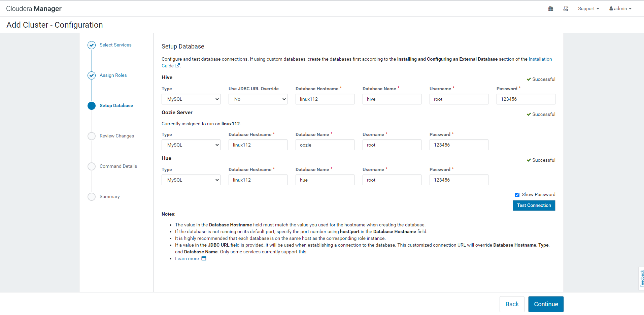This screenshot has height=315, width=644.
Task: Click the Continue button
Action: 546,304
